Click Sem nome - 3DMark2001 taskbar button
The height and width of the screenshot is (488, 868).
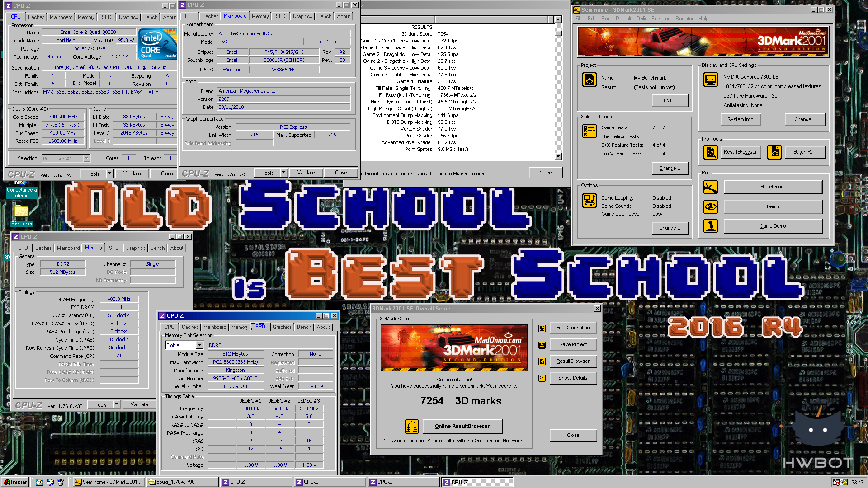pos(109,482)
